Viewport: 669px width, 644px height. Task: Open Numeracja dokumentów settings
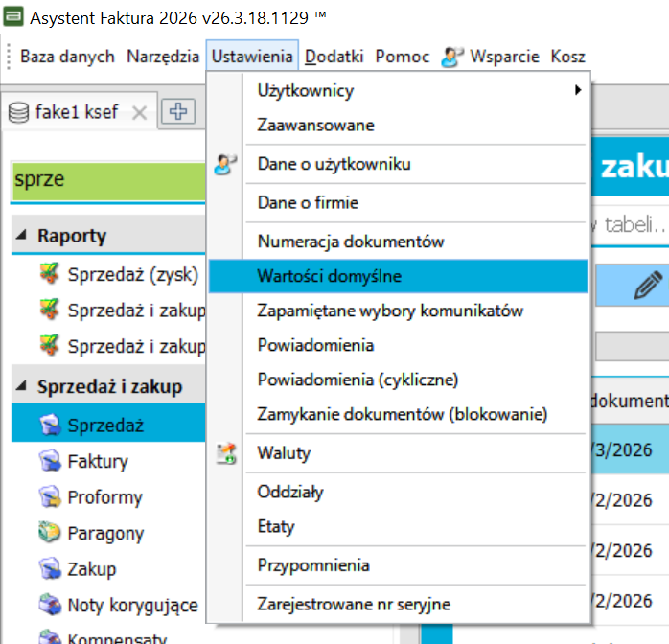tap(350, 241)
